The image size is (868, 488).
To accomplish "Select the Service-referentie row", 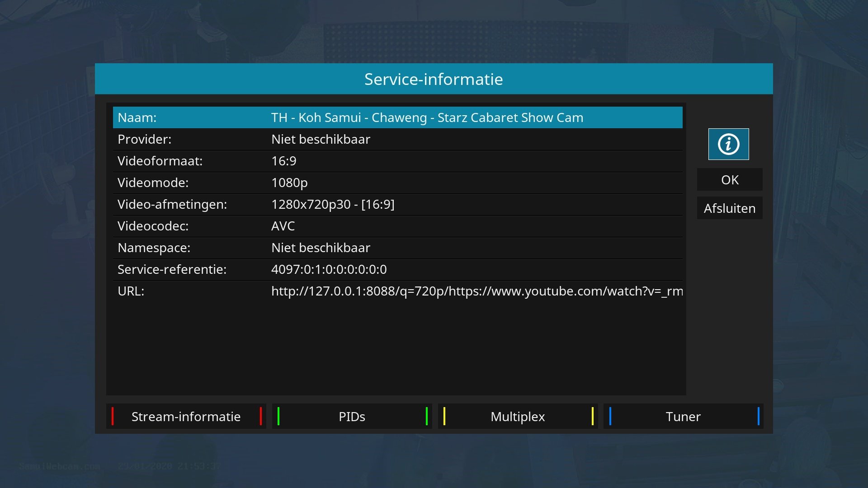I will (397, 269).
